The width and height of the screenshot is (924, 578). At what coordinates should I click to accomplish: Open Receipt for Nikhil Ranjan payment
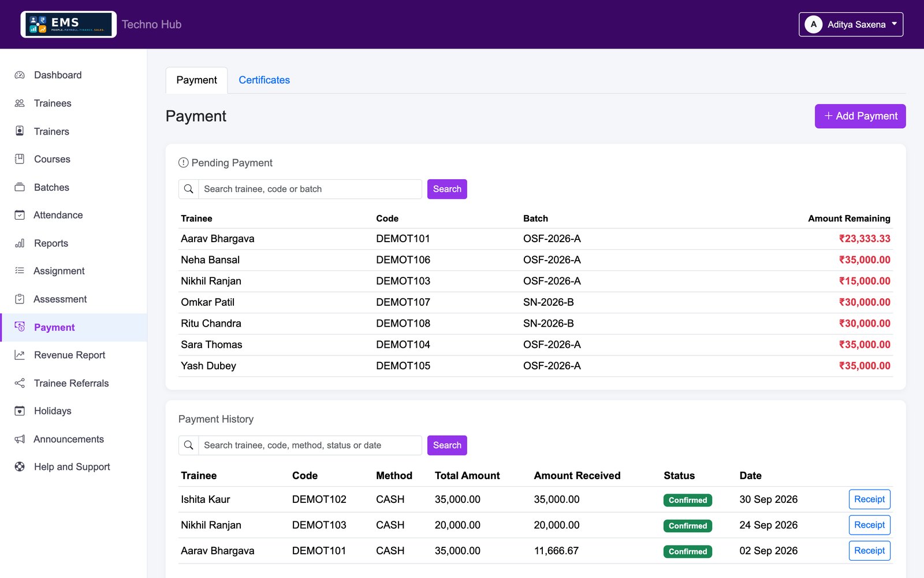(x=869, y=525)
